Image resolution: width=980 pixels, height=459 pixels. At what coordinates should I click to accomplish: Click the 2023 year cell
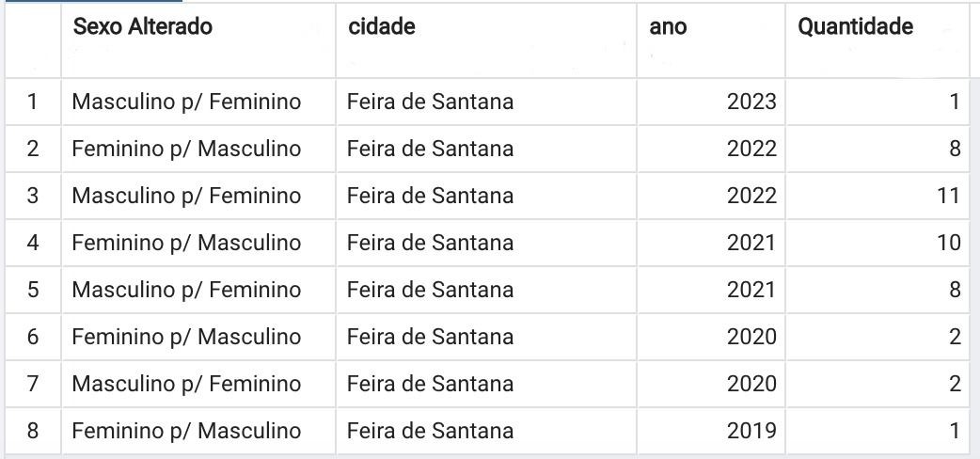[x=711, y=102]
